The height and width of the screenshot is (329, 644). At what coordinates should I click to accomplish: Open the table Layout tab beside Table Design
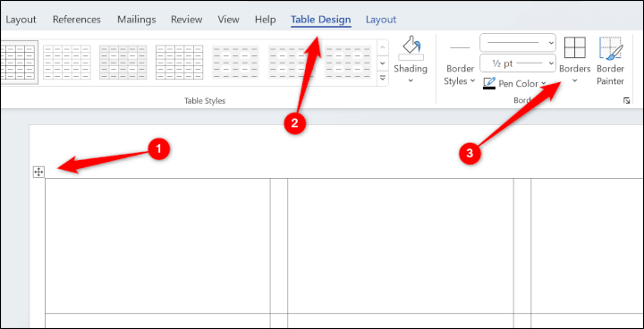coord(381,20)
